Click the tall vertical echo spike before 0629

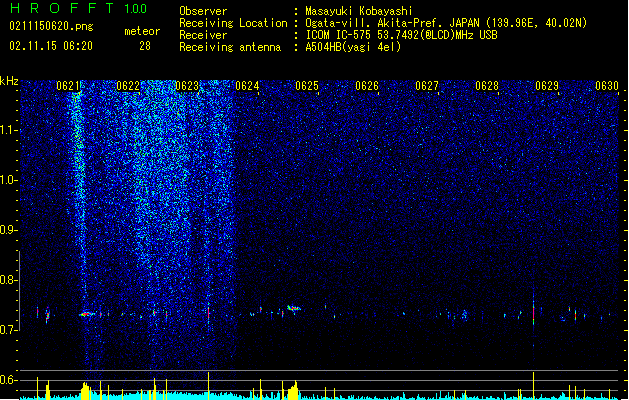click(534, 311)
